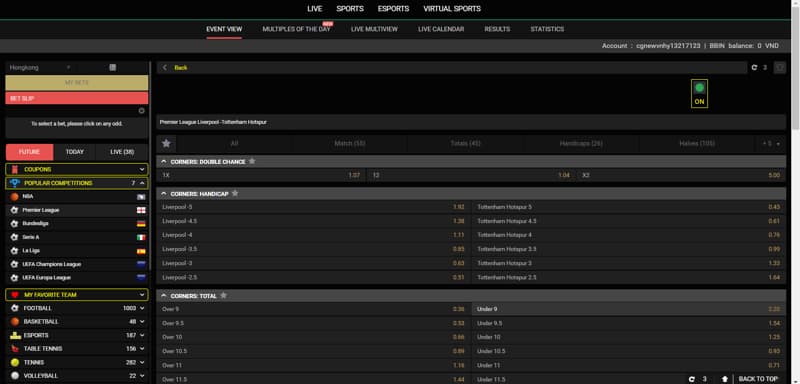Viewport: 800px width, 384px height.
Task: Collapse the Corners: Total market
Action: tap(164, 296)
